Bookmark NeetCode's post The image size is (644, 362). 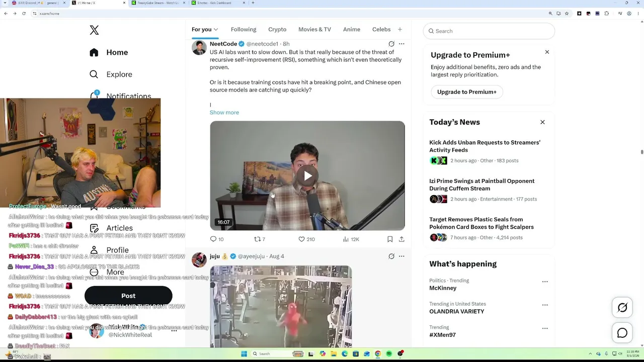click(390, 239)
